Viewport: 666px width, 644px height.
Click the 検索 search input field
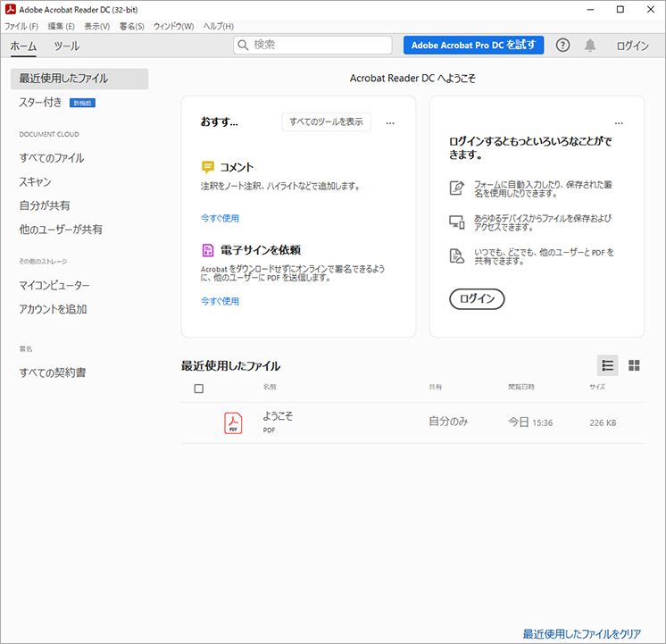pyautogui.click(x=312, y=45)
